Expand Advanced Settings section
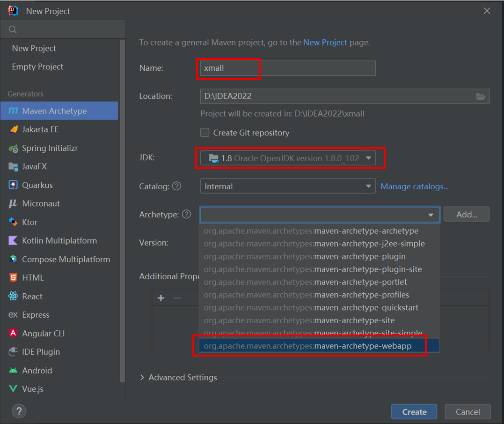 pyautogui.click(x=142, y=377)
